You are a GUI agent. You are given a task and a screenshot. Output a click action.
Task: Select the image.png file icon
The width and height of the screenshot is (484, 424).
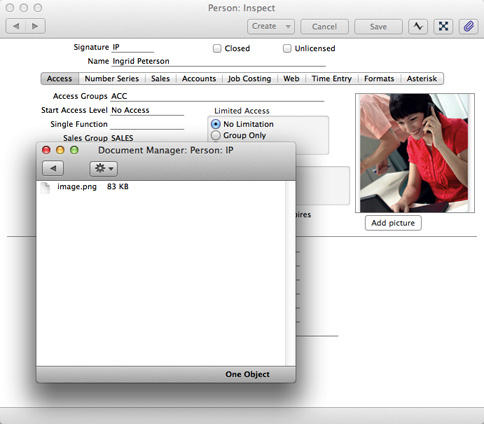[45, 187]
